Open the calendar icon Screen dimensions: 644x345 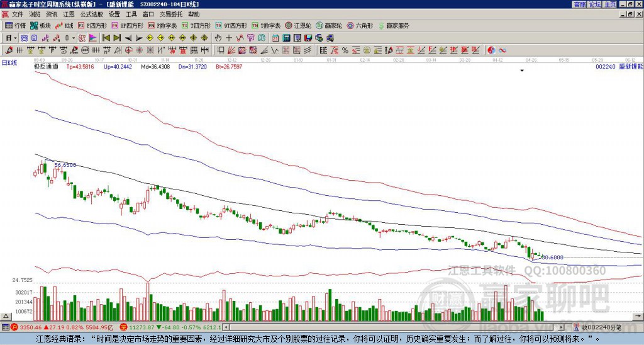click(275, 38)
